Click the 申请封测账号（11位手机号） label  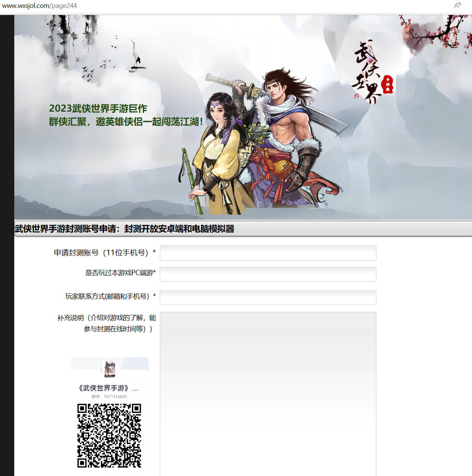pyautogui.click(x=105, y=253)
